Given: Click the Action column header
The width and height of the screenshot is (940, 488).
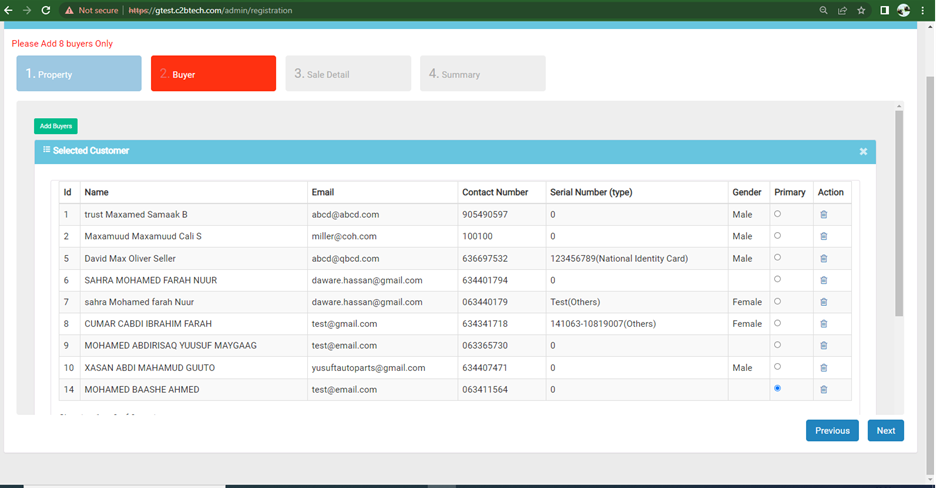Looking at the screenshot, I should [x=830, y=192].
